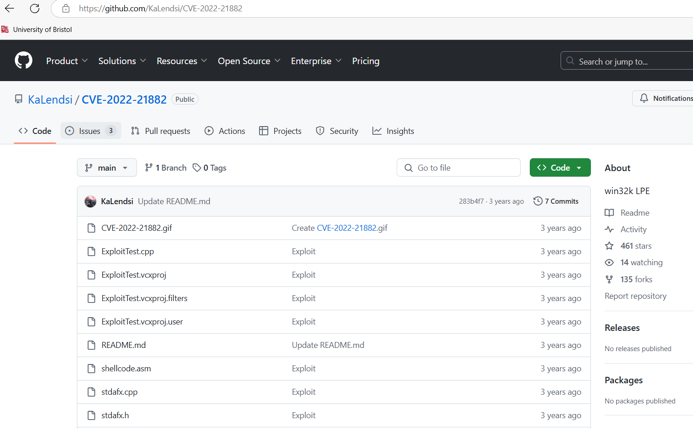Open the 0 Tags link
Image resolution: width=693 pixels, height=429 pixels.
[x=209, y=168]
